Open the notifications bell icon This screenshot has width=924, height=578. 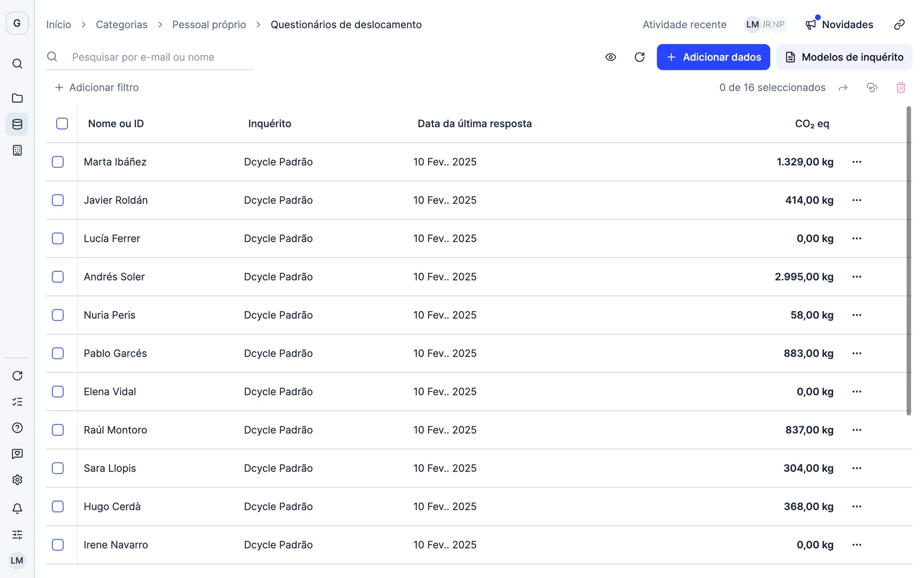[x=17, y=509]
